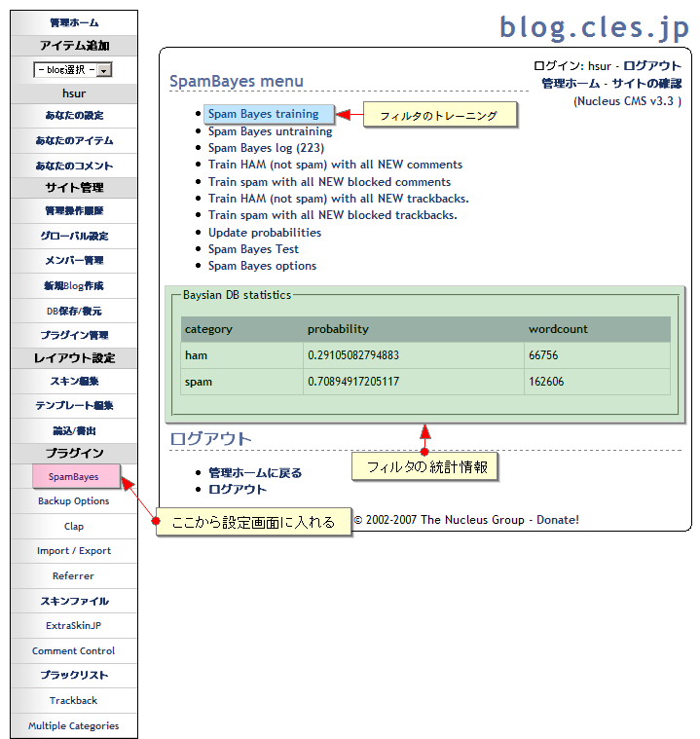The height and width of the screenshot is (739, 700).
Task: Select Import / Export plugin menu
Action: point(74,551)
